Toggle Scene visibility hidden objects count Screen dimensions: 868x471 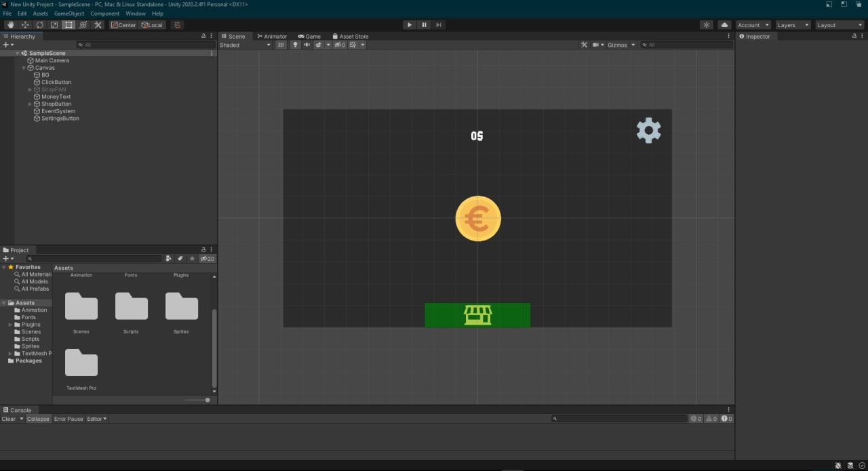pyautogui.click(x=340, y=45)
